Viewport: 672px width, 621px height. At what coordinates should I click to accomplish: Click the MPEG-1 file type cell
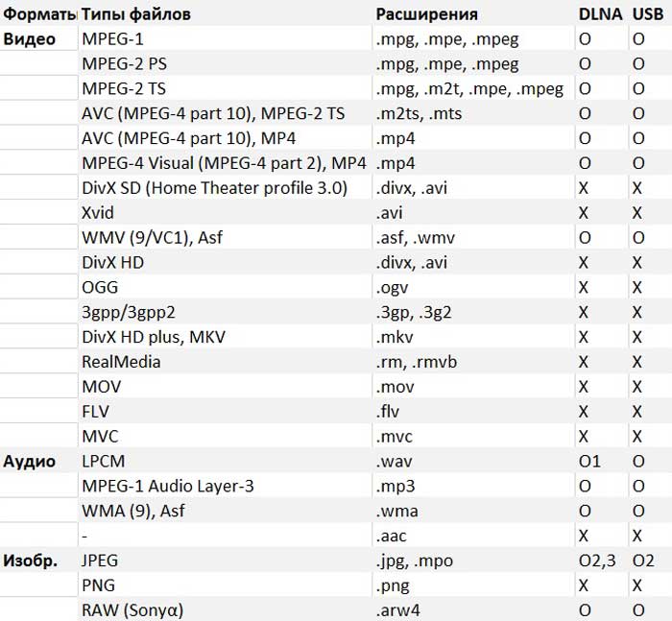[225, 39]
